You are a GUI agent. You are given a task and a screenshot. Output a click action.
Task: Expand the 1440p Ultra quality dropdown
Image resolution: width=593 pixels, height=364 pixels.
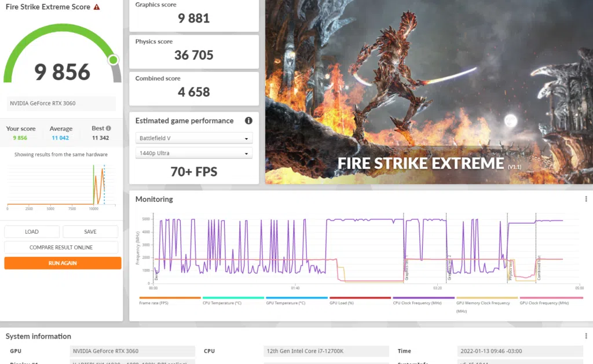coord(193,152)
